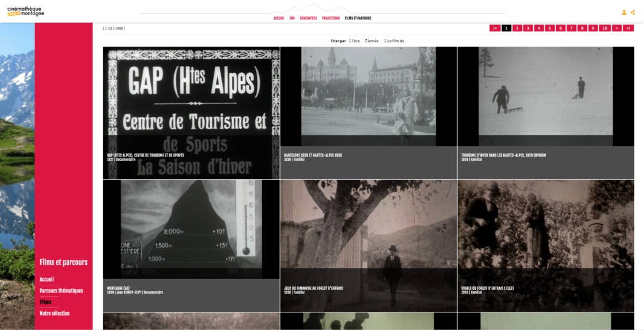Jump to first page of results
Screen dimensions: 644x330
click(494, 28)
